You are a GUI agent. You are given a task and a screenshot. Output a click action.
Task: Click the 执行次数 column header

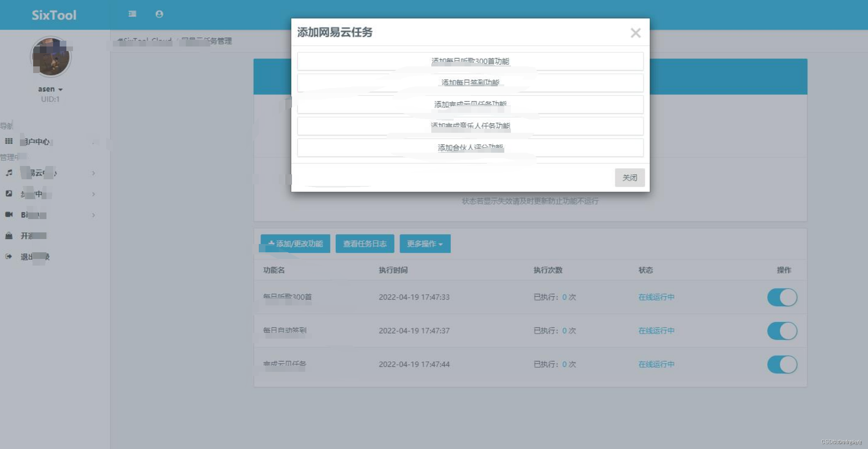548,270
